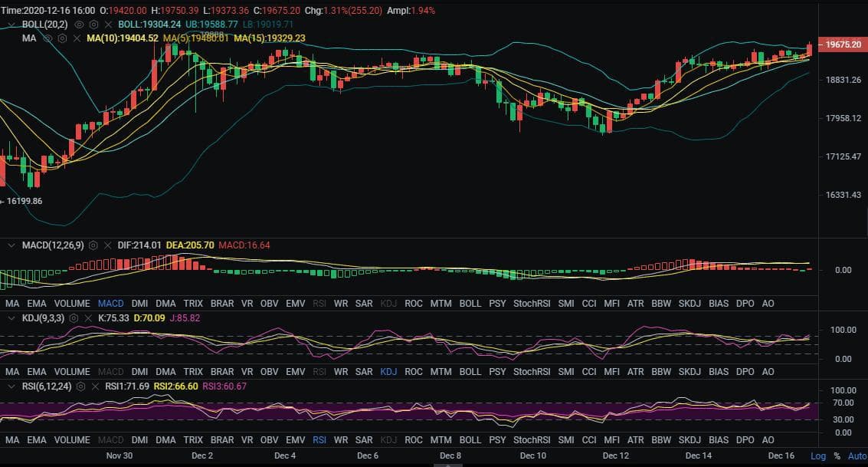The width and height of the screenshot is (868, 467).
Task: Hide MA lines using the eye icon
Action: (x=47, y=38)
